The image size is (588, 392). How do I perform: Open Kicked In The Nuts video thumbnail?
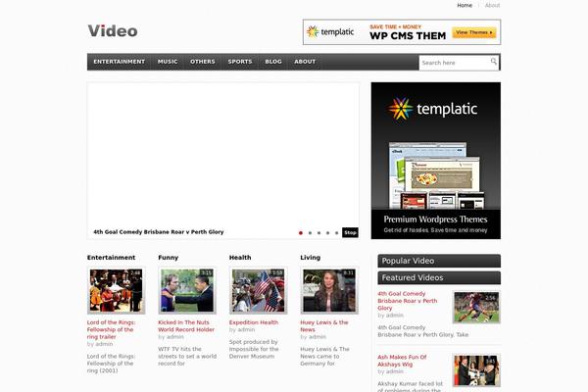tap(187, 291)
